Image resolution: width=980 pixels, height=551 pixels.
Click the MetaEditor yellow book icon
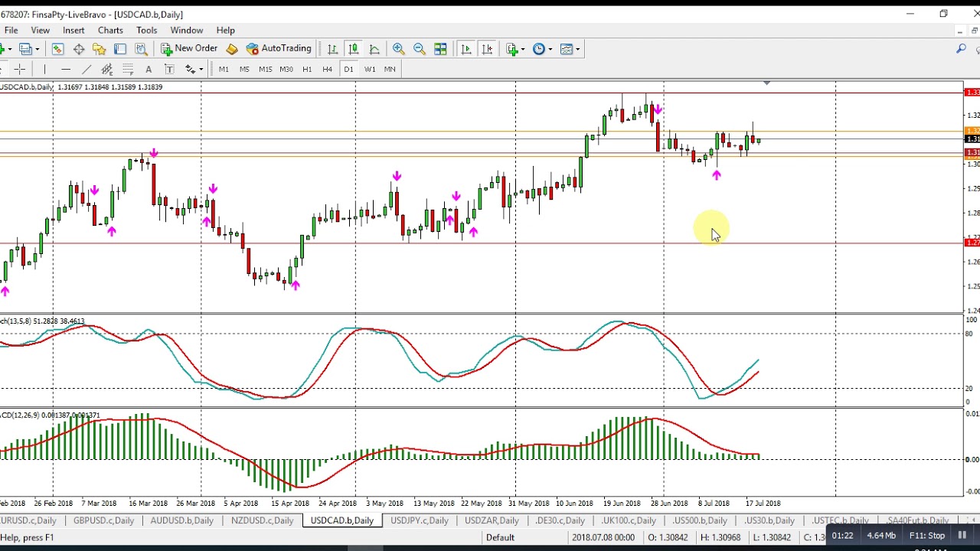tap(232, 49)
